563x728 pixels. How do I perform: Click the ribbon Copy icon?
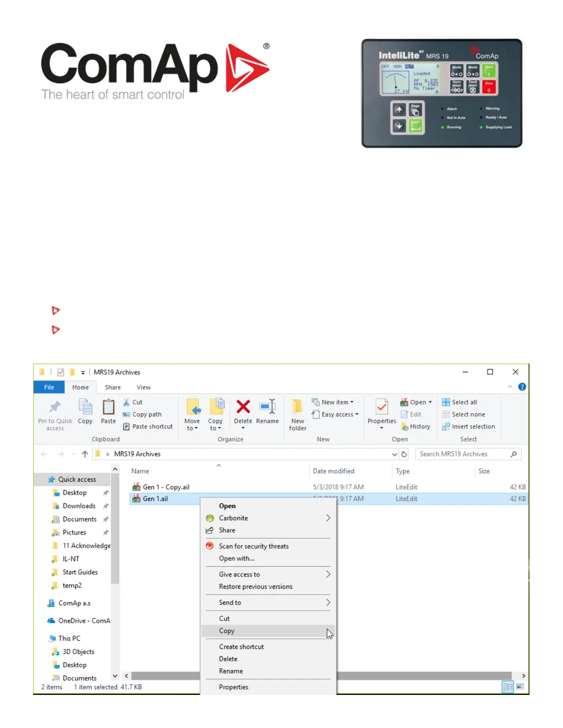click(x=85, y=407)
